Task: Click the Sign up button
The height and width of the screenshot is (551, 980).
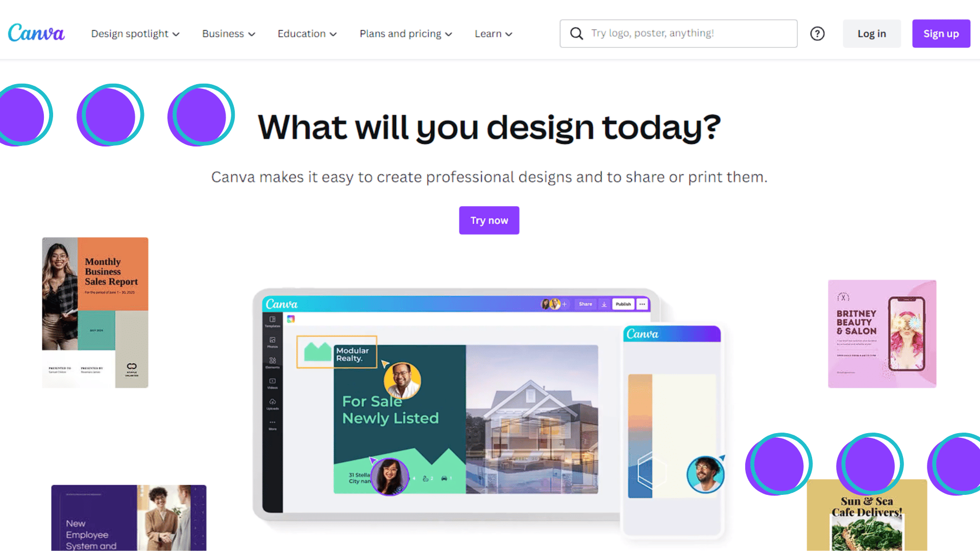Action: [x=940, y=33]
